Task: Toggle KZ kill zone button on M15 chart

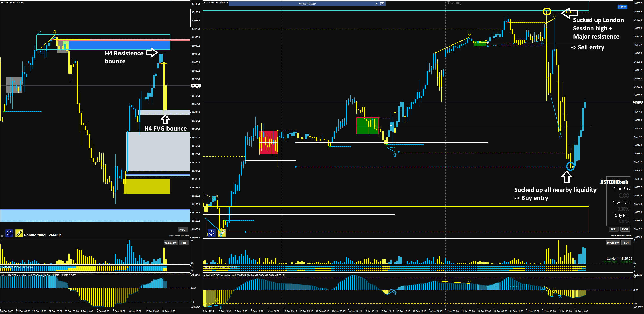Action: pos(613,229)
